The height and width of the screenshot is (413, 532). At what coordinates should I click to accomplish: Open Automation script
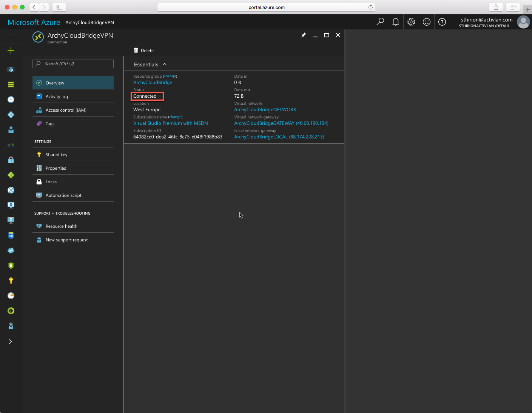tap(73, 195)
